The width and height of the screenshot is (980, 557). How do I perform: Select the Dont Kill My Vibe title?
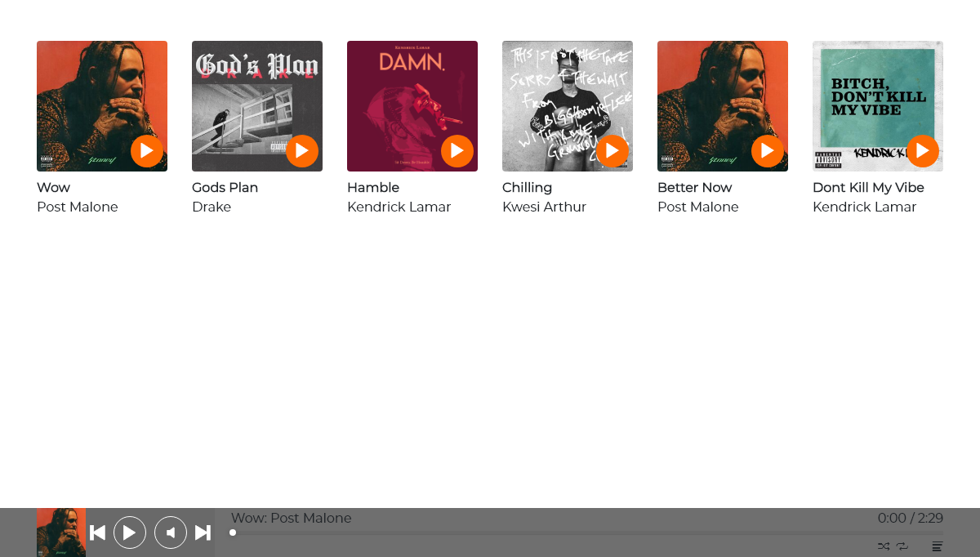point(868,188)
